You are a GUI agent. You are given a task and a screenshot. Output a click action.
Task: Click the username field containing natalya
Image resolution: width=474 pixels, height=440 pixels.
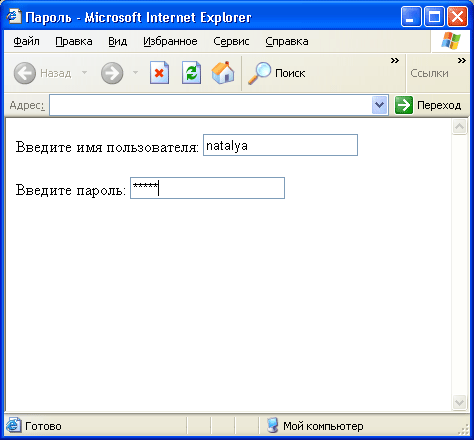tap(280, 145)
